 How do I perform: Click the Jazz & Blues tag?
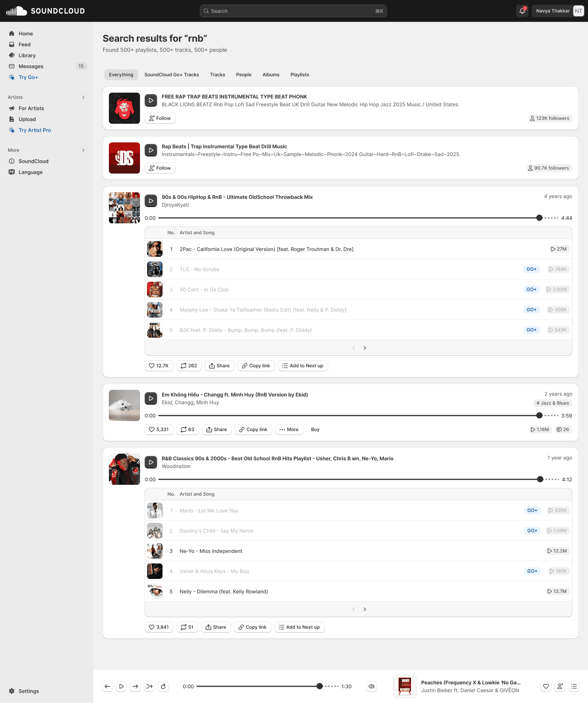click(553, 403)
